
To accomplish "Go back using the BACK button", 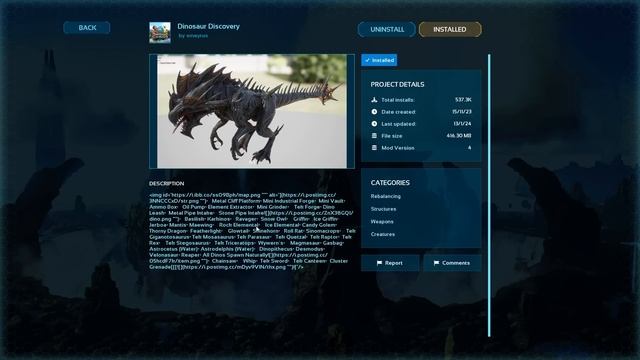I will (x=87, y=28).
